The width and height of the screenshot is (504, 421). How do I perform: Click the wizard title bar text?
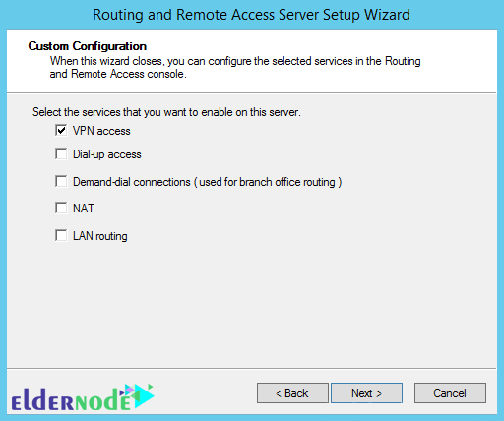coord(251,15)
